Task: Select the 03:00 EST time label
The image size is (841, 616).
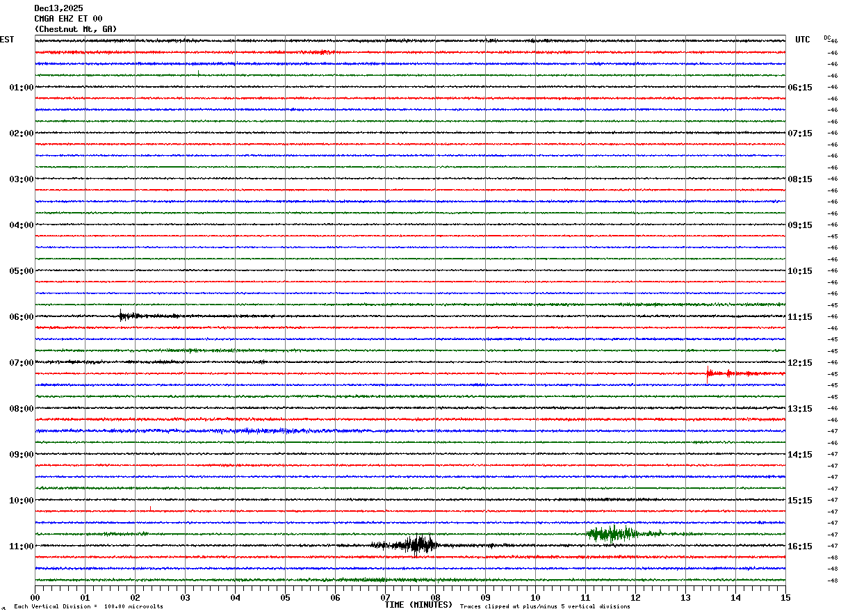Action: click(x=21, y=179)
